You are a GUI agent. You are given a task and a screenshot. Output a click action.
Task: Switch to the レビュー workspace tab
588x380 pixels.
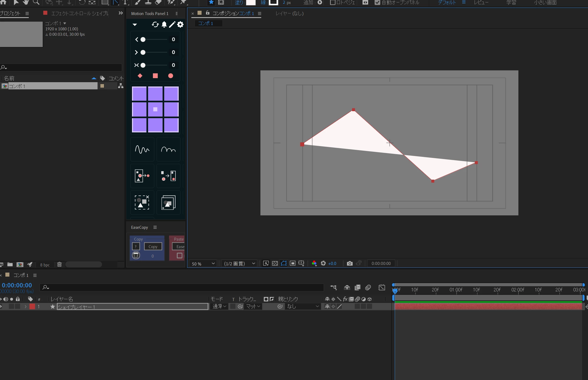tap(481, 3)
